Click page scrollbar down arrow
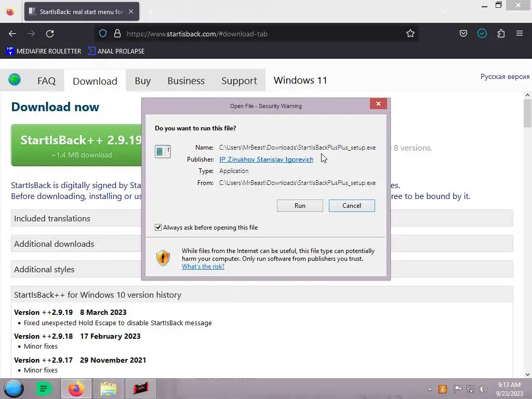 (x=527, y=375)
